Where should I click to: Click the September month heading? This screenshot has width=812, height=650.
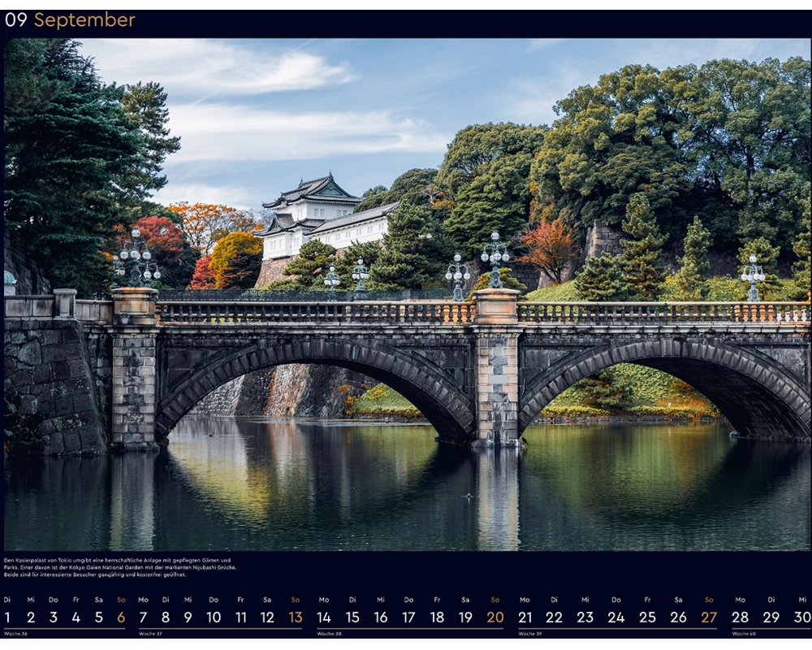(x=84, y=20)
